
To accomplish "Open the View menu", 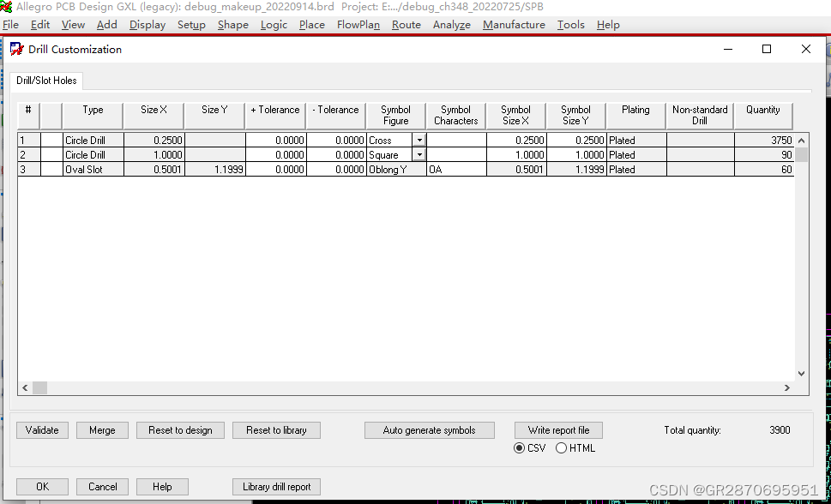I will 73,25.
